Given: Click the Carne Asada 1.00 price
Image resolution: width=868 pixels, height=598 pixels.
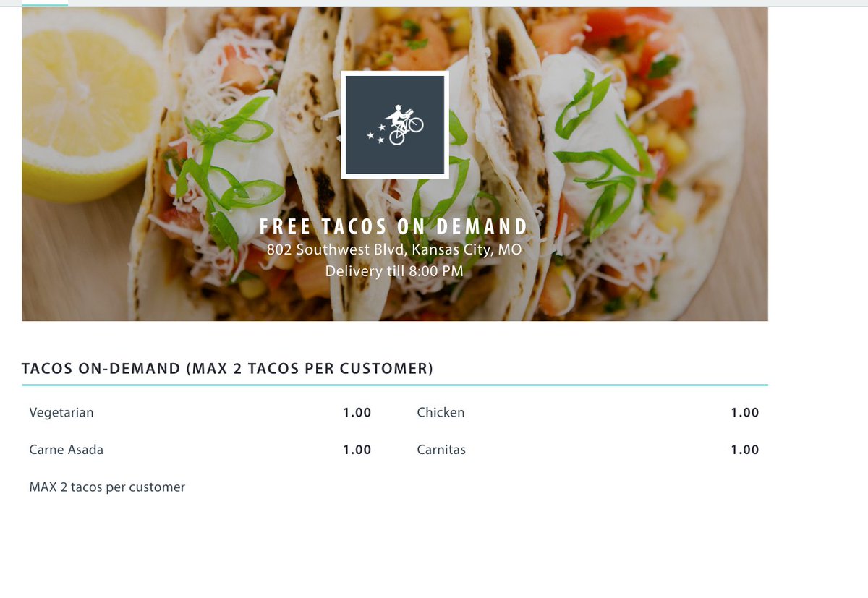Looking at the screenshot, I should click(x=357, y=450).
